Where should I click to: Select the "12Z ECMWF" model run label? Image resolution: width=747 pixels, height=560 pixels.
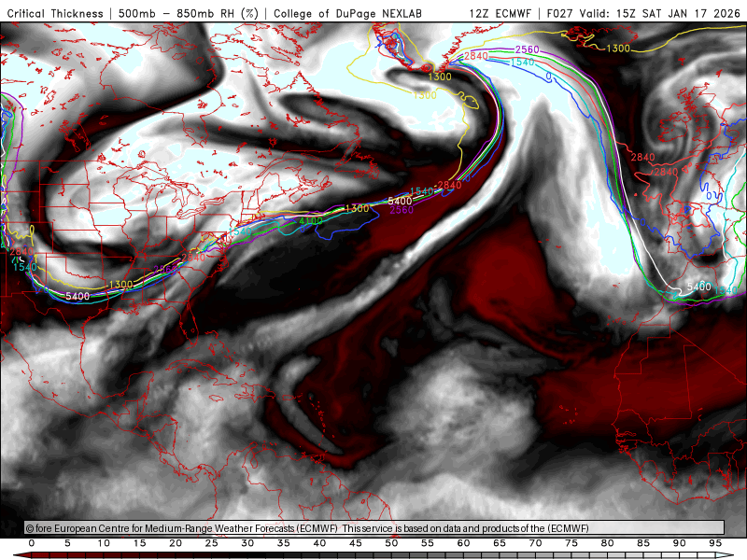coord(500,13)
